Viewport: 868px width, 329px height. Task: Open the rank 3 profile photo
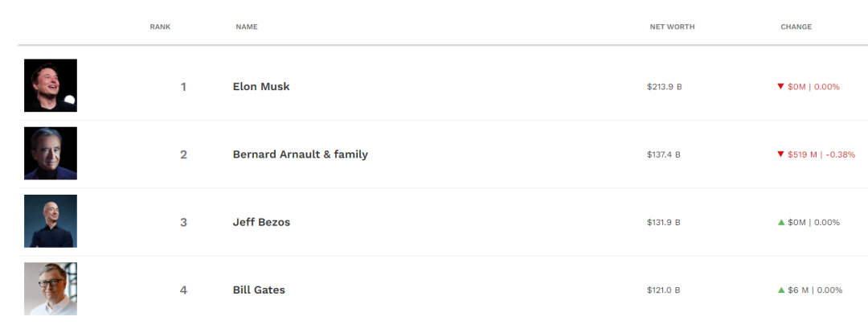51,221
